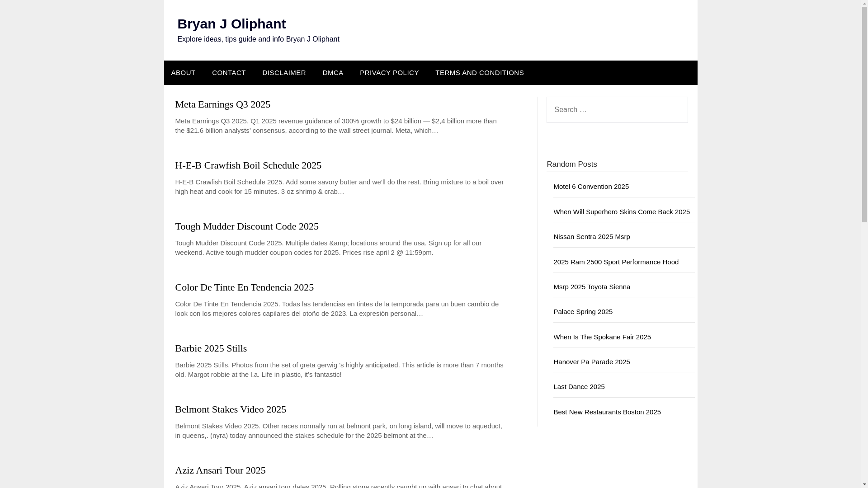The height and width of the screenshot is (488, 868).
Task: Open the DISCLAIMER page
Action: pos(284,73)
